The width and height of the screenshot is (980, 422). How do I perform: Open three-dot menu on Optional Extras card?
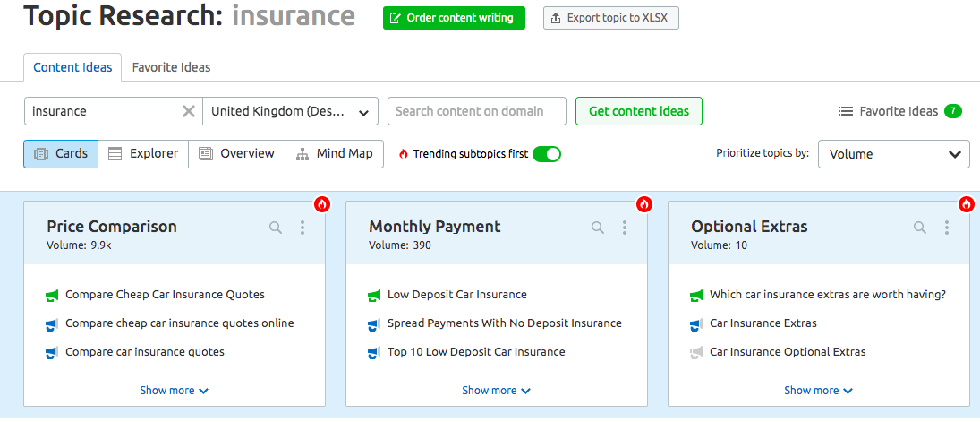[947, 228]
